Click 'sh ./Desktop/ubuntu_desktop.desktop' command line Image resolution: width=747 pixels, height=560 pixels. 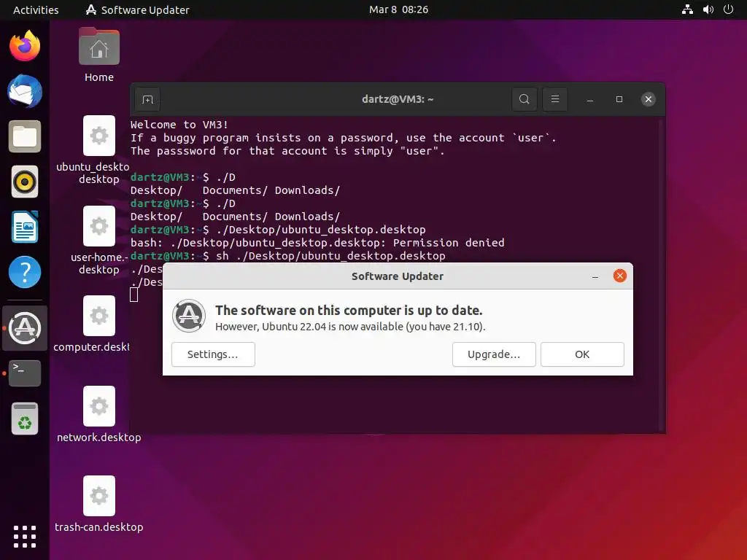pos(330,256)
